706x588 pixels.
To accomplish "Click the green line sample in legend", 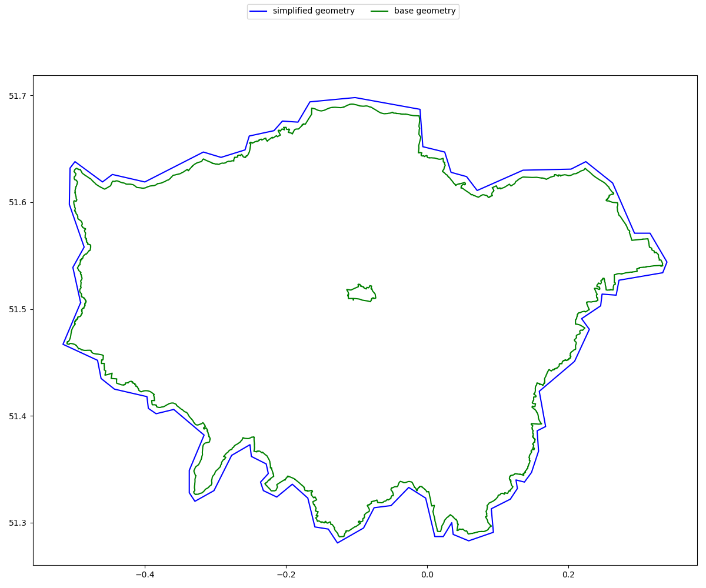I will (380, 11).
